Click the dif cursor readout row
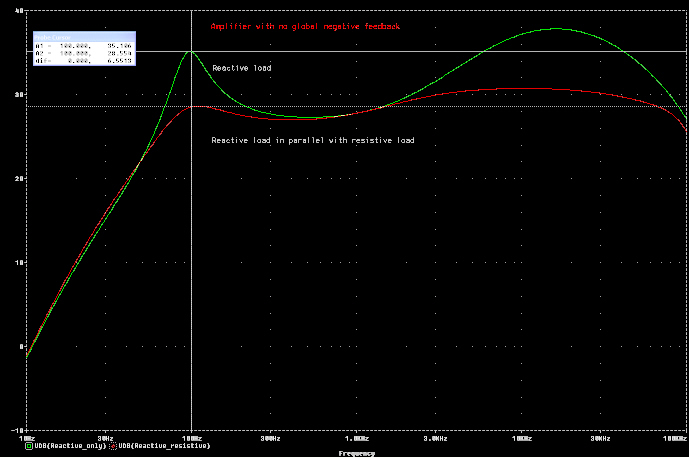The width and height of the screenshot is (689, 458). [83, 61]
